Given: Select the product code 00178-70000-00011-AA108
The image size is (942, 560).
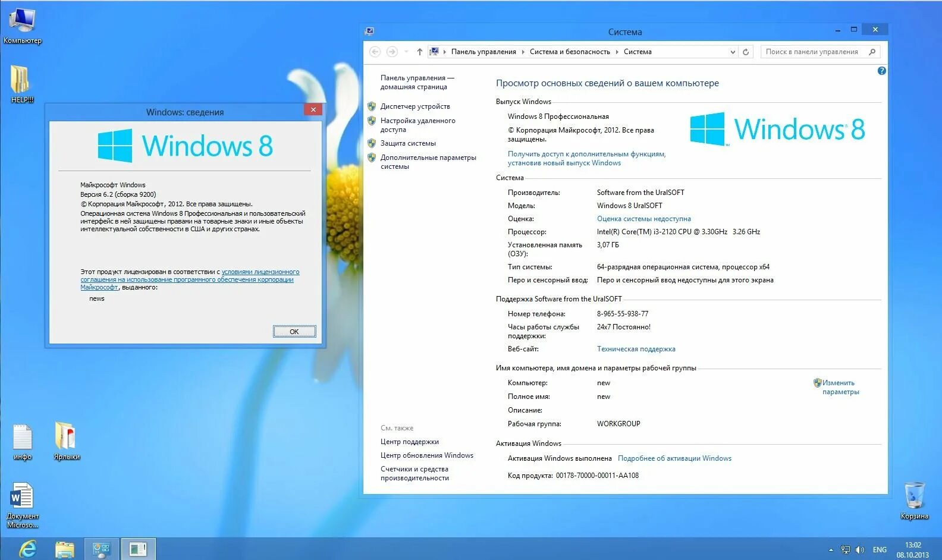Looking at the screenshot, I should 597,476.
